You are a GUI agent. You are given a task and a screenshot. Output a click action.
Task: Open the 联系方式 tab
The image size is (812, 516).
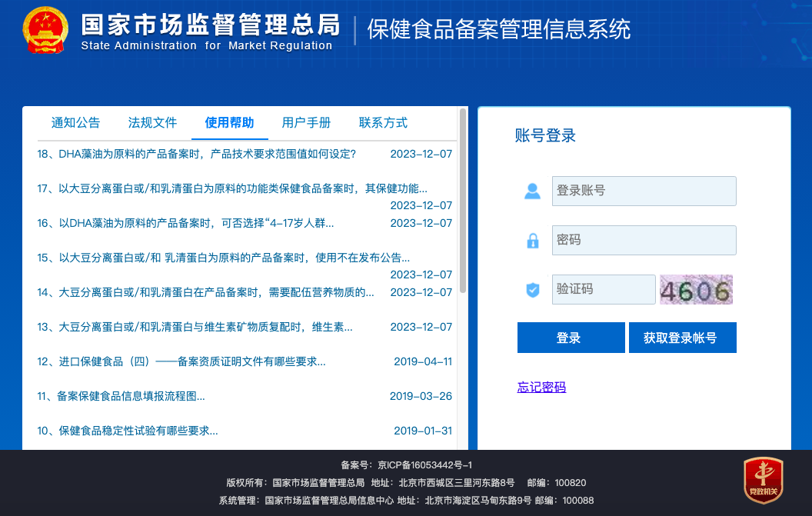383,123
